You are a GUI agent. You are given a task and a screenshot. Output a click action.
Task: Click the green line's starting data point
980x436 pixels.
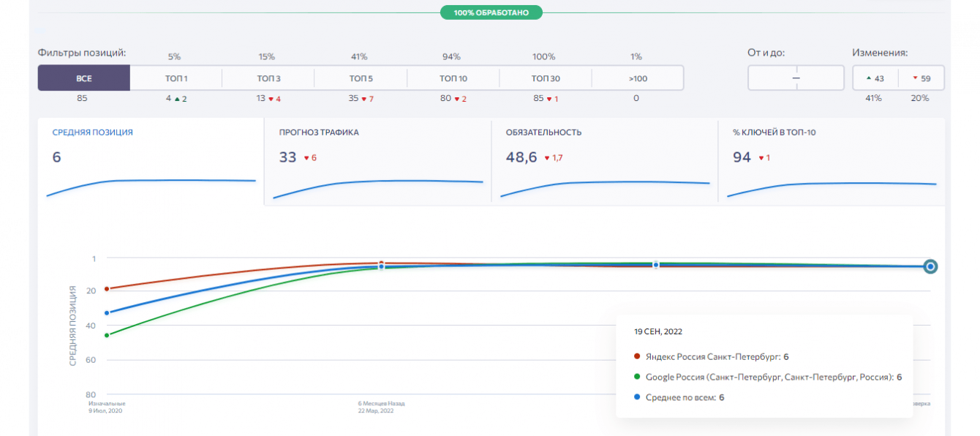pyautogui.click(x=107, y=335)
